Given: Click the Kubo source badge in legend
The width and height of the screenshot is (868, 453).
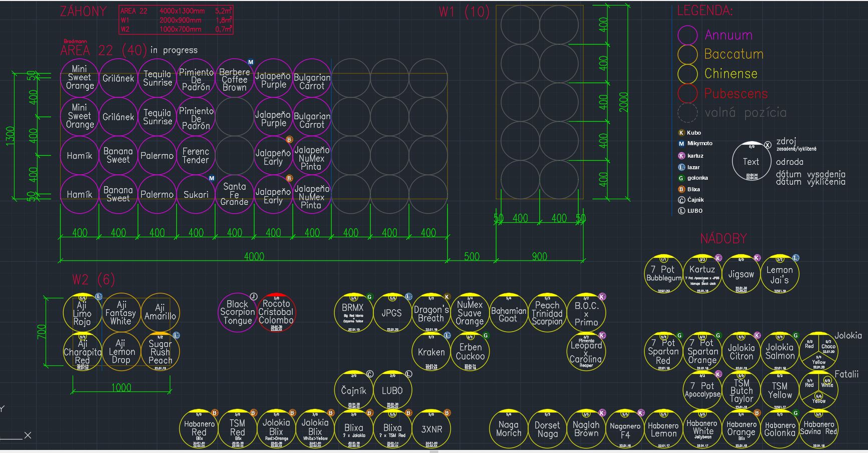Looking at the screenshot, I should pos(681,133).
